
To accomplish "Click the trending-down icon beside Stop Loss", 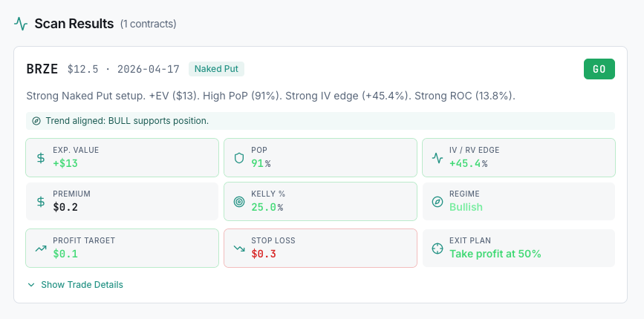I will pyautogui.click(x=239, y=248).
